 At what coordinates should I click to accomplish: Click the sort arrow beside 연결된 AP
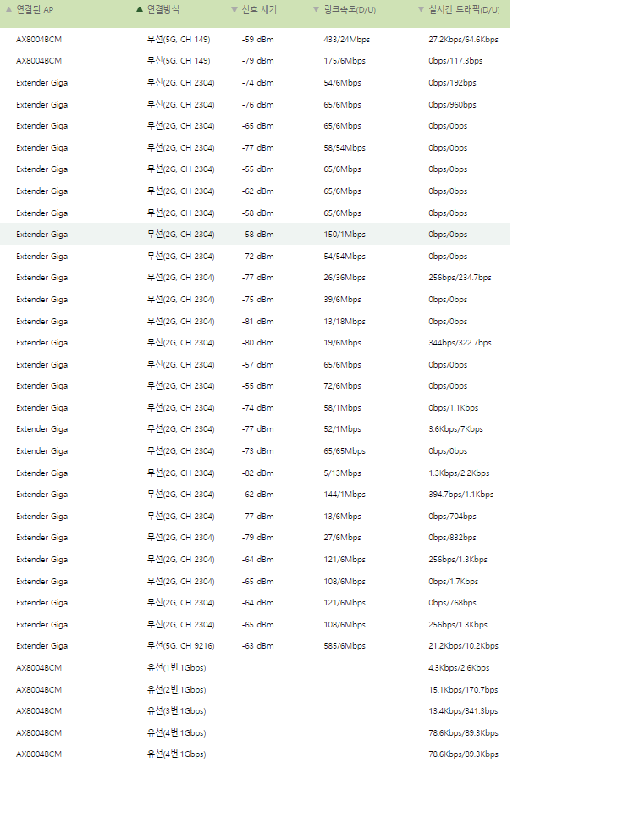click(x=8, y=9)
